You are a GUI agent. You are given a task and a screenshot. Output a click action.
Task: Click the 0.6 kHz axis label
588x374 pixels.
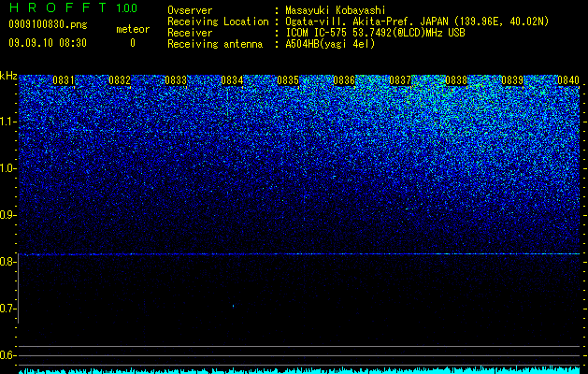[x=7, y=355]
